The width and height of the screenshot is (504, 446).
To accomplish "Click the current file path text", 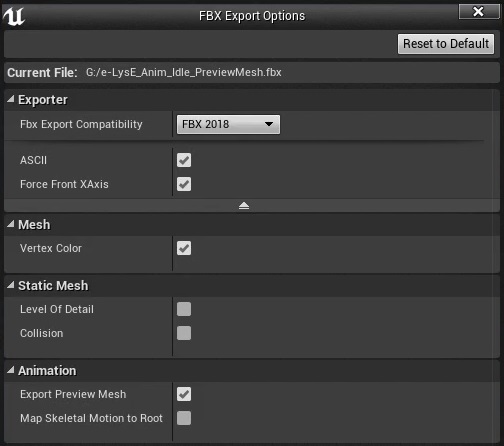I will 184,72.
